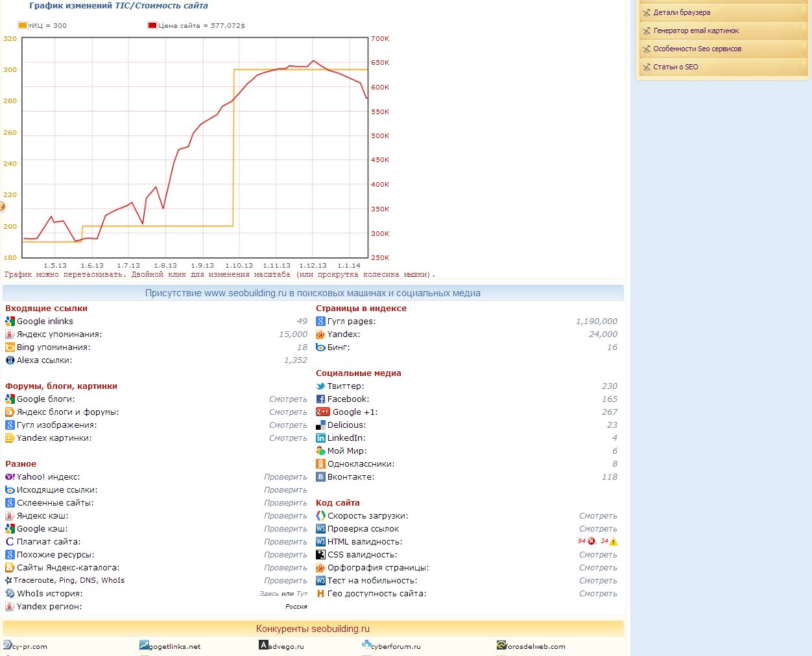
Task: Click the warning icon beside HTML validity
Action: pyautogui.click(x=614, y=541)
